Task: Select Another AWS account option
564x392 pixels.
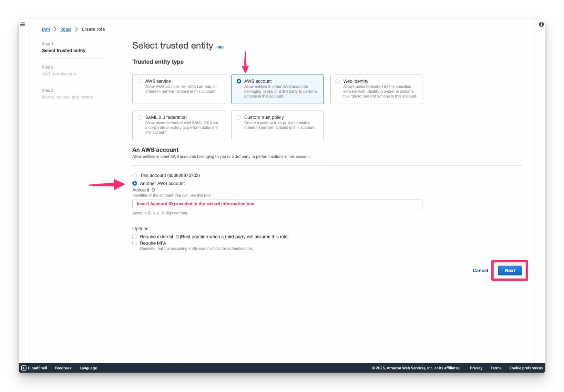Action: click(135, 183)
